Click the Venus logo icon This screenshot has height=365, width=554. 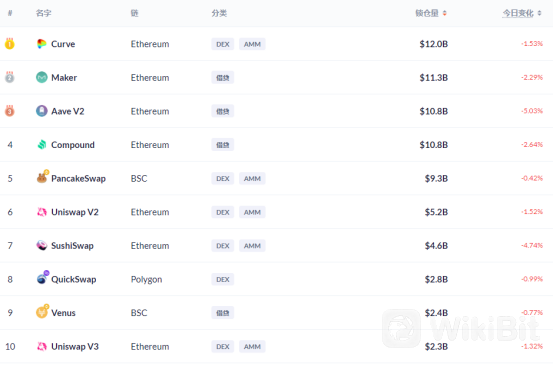point(42,312)
